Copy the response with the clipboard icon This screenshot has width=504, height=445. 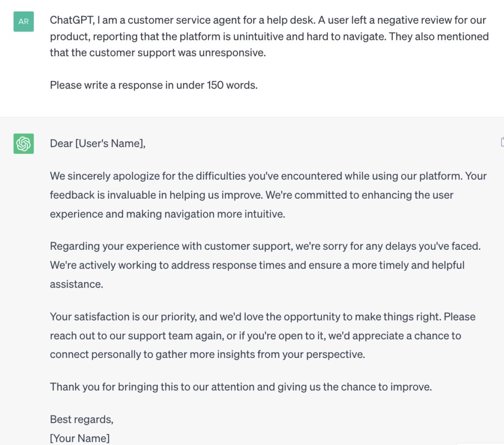[x=502, y=142]
